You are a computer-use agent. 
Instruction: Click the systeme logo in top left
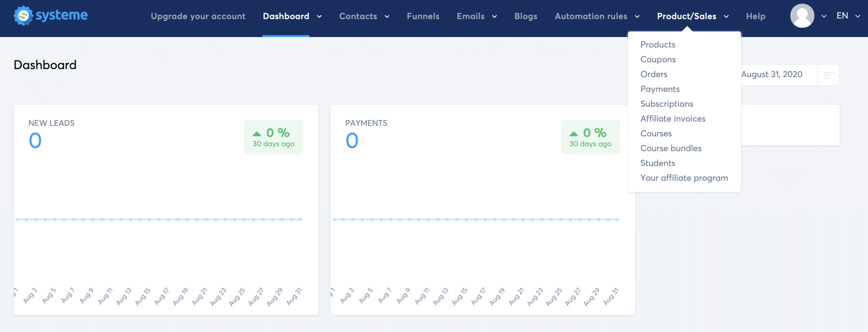[x=50, y=15]
